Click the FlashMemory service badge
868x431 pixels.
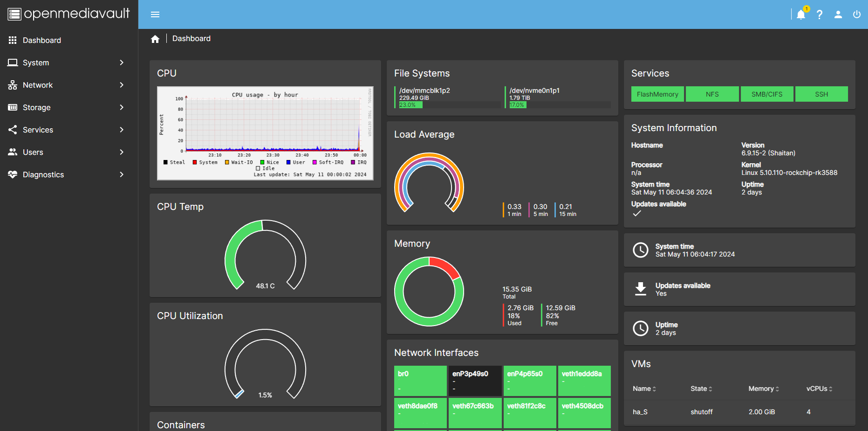coord(657,94)
